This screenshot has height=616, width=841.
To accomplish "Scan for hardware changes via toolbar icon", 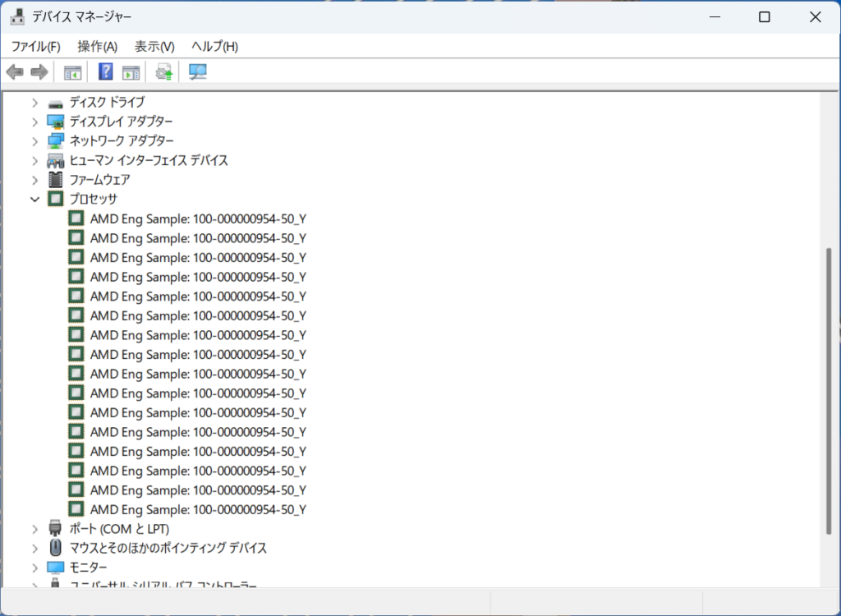I will click(197, 72).
